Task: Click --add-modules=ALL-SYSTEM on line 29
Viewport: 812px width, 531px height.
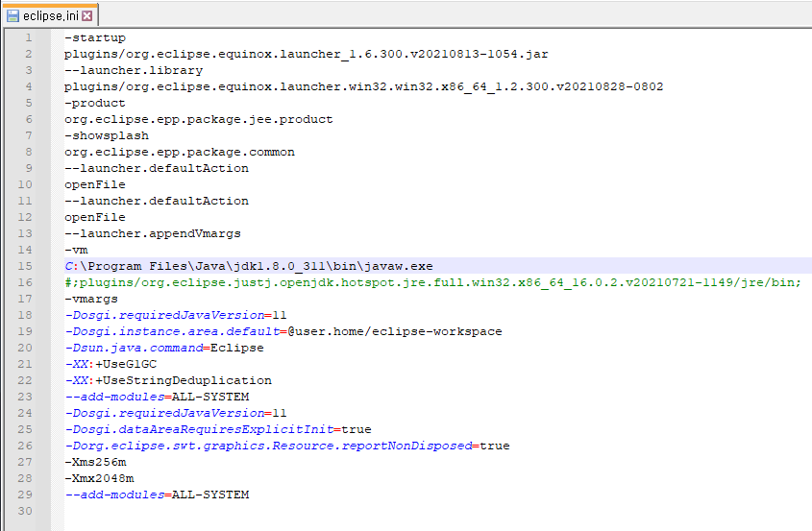Action: point(157,495)
